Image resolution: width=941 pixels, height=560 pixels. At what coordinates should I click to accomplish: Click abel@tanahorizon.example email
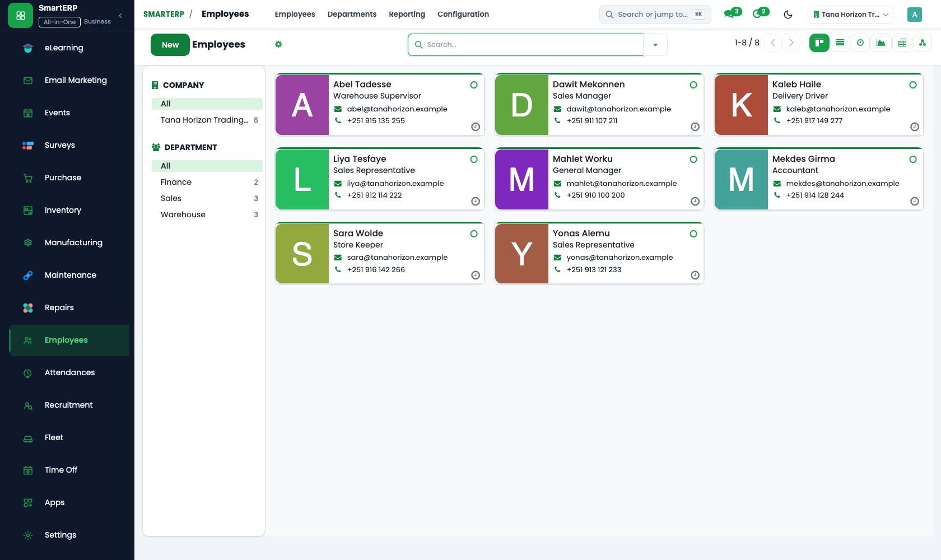pos(397,109)
